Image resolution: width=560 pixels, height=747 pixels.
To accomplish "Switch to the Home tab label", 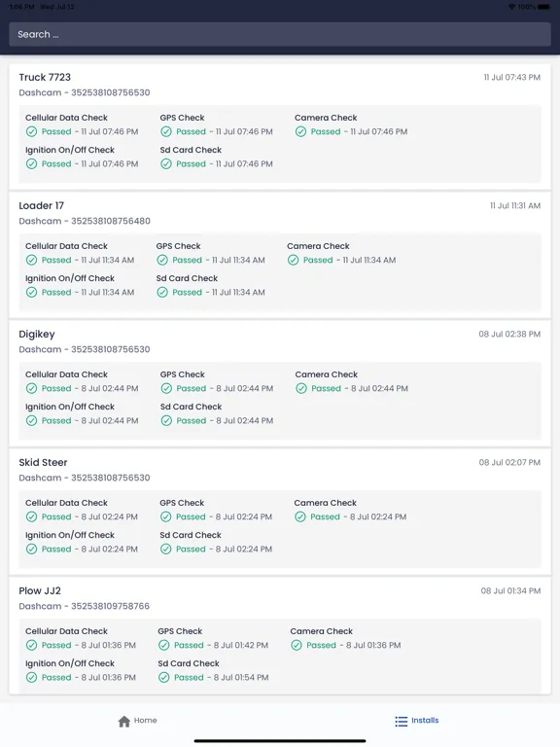I will coord(145,721).
